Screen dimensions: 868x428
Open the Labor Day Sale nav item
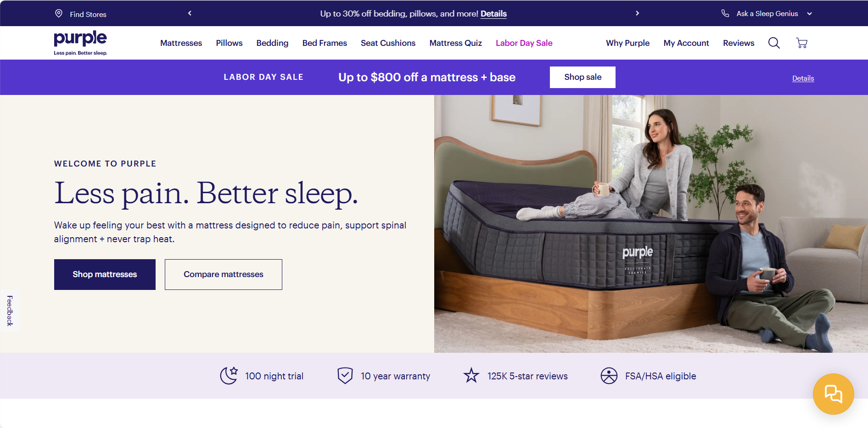[524, 43]
